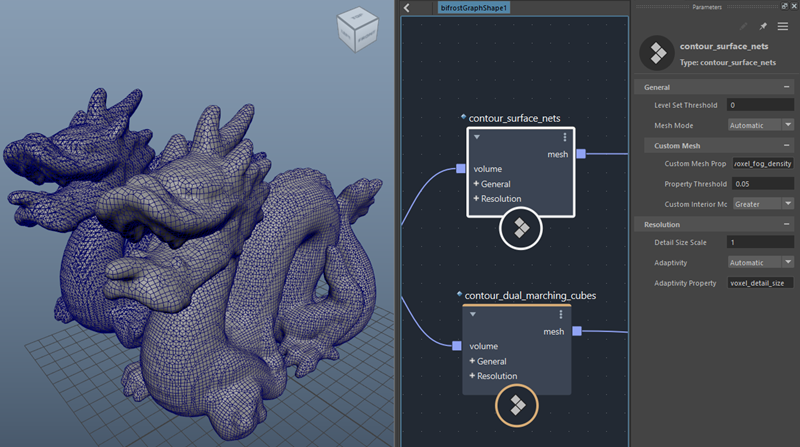The height and width of the screenshot is (447, 800).
Task: Expand Resolution in contour_surface_nets node
Action: pyautogui.click(x=497, y=198)
